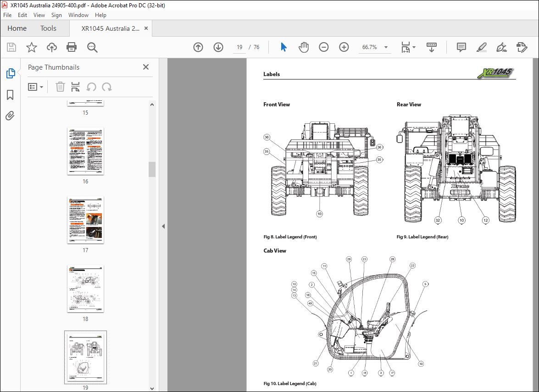539x392 pixels.
Task: Select page 19 thumbnail
Action: [x=86, y=357]
